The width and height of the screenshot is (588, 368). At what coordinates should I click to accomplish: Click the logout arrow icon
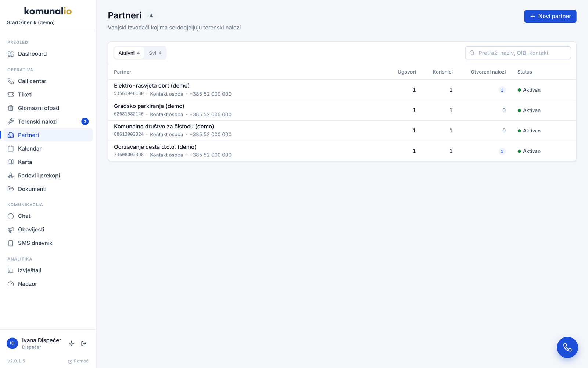[84, 343]
